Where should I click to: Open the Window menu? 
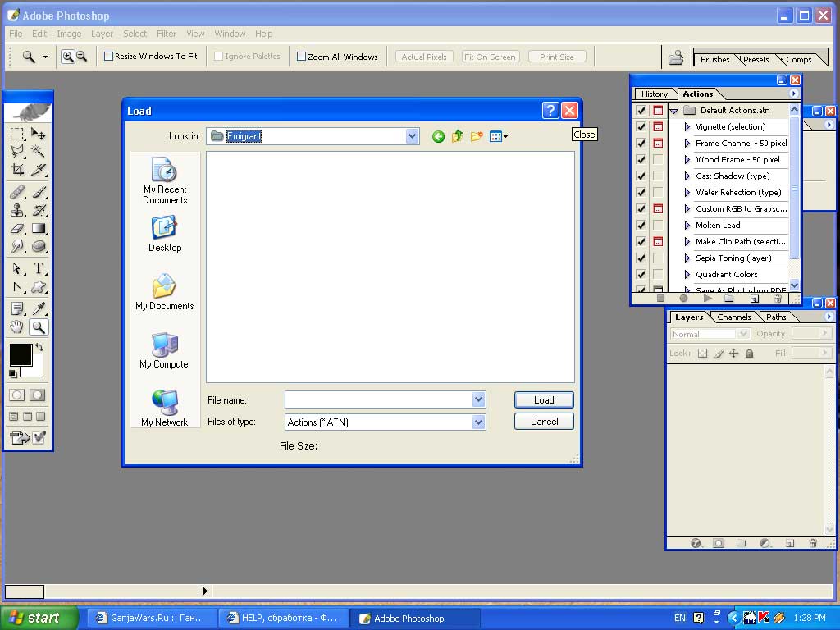click(x=230, y=34)
